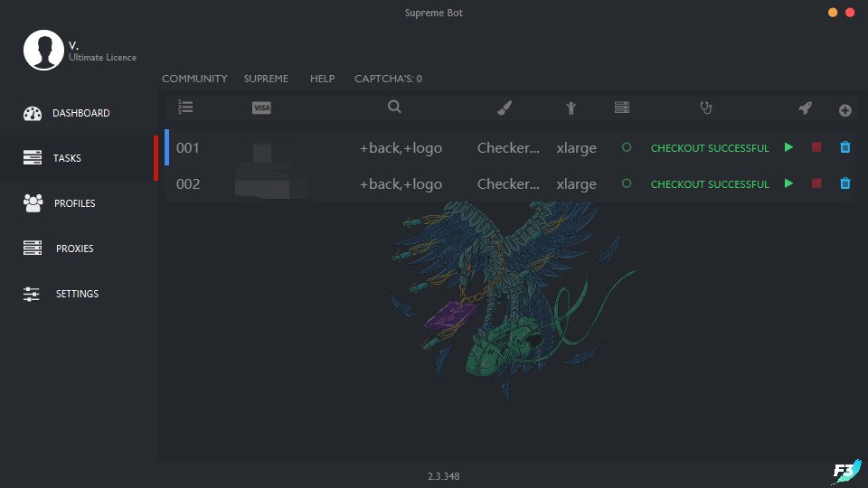
Task: Open the Help menu
Action: point(322,79)
